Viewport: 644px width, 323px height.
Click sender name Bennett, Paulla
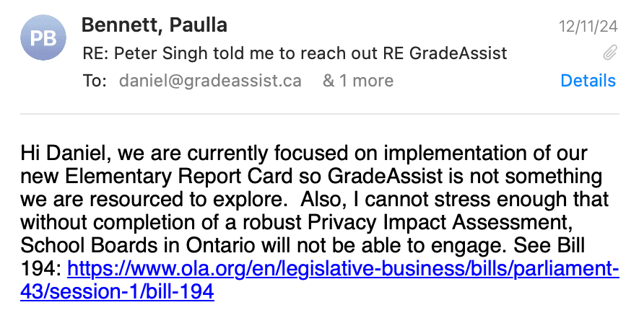click(154, 25)
